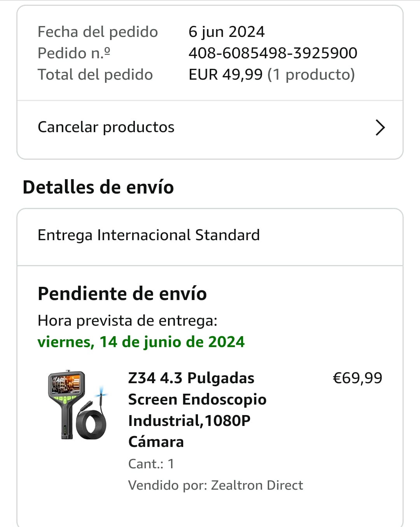Click the Zealtron Direct seller name
Image resolution: width=420 pixels, height=527 pixels.
pos(257,485)
